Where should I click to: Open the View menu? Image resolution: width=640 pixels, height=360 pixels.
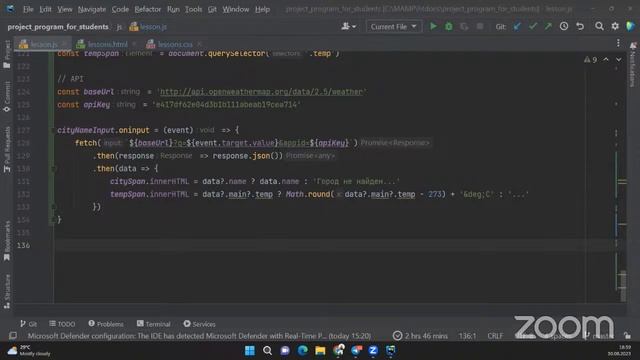(64, 9)
